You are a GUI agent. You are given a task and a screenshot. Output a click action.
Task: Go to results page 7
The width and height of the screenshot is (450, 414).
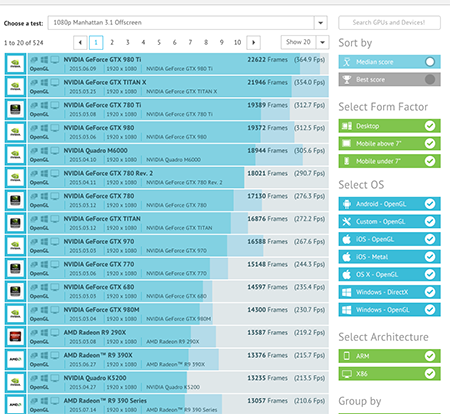(x=190, y=42)
